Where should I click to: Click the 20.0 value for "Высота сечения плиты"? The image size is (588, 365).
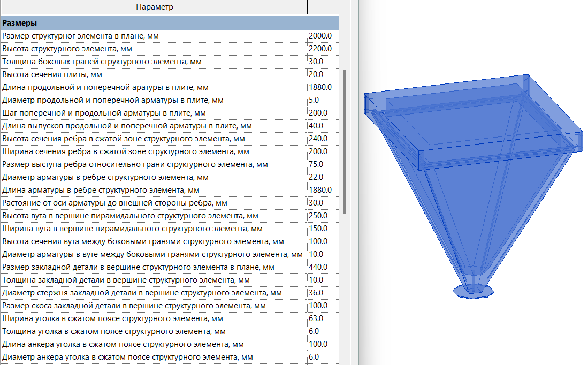point(316,74)
